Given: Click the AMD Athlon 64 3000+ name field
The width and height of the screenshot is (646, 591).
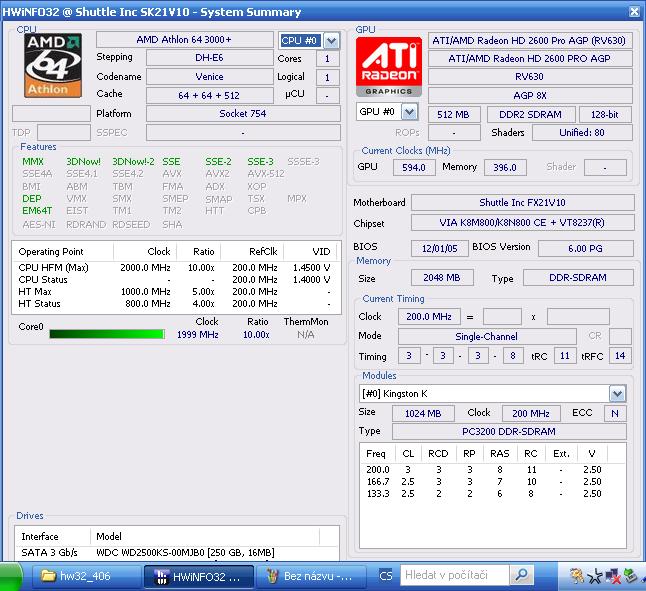Looking at the screenshot, I should coord(185,40).
